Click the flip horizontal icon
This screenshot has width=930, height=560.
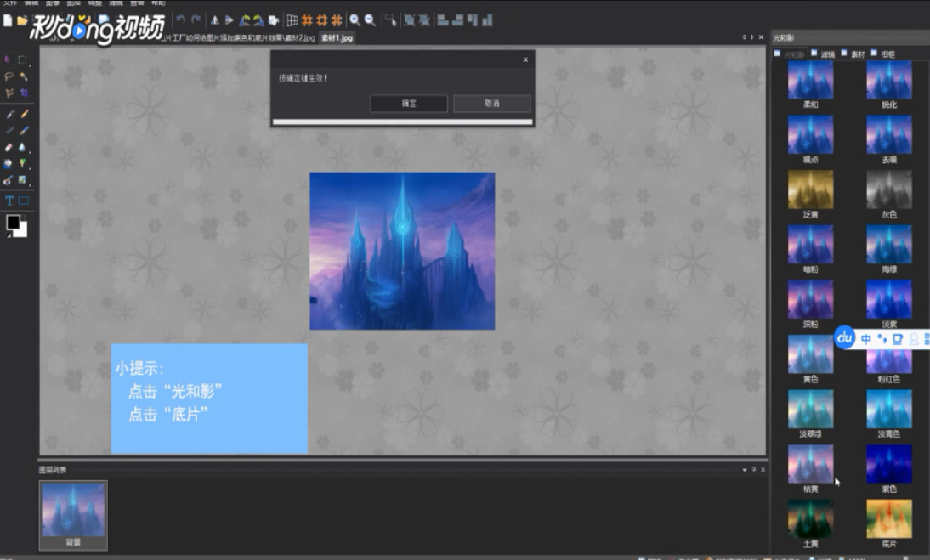point(215,20)
